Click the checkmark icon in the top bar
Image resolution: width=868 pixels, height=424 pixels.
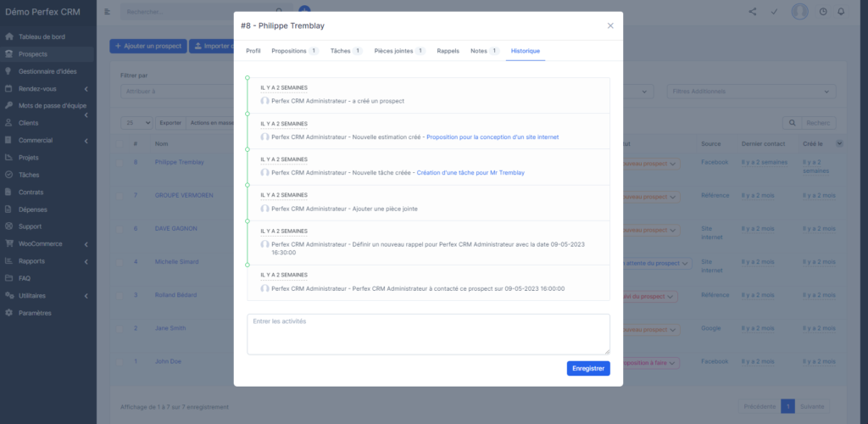point(775,12)
